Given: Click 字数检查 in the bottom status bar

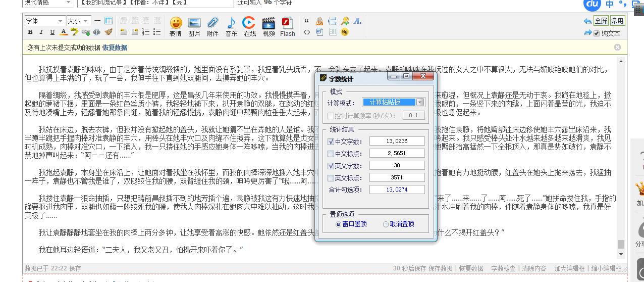Looking at the screenshot, I should pyautogui.click(x=503, y=268).
